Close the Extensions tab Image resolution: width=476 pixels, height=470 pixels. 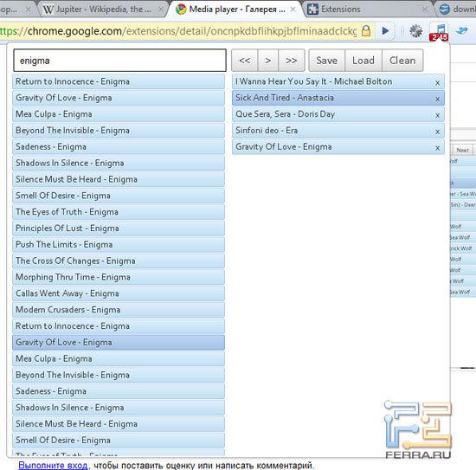click(425, 10)
